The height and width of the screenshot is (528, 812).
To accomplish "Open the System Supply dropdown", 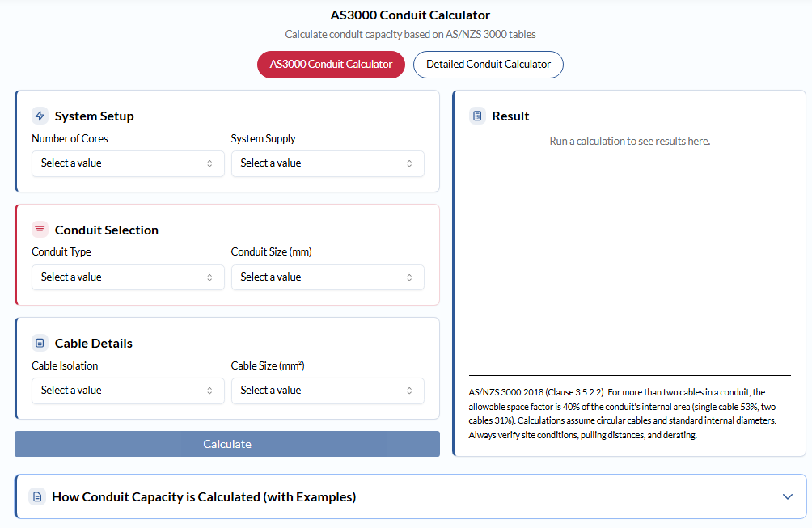I will tap(328, 163).
